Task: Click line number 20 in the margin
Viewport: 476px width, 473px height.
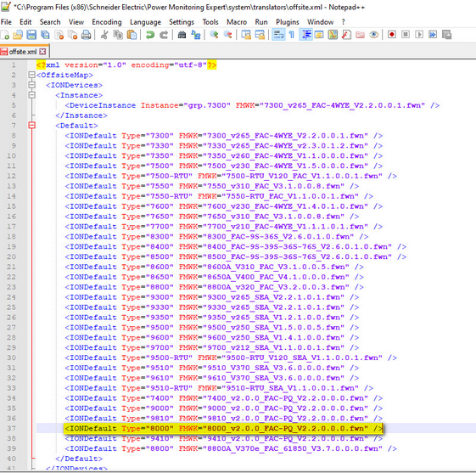Action: point(11,256)
